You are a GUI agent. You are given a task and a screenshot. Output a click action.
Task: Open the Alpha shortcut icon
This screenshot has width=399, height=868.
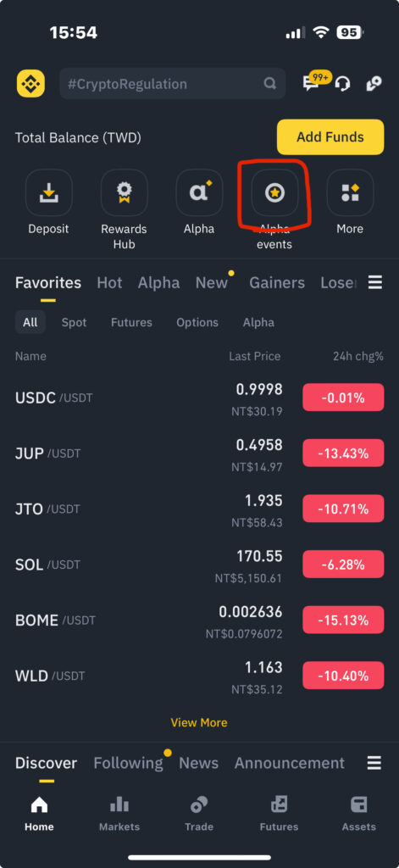[199, 192]
